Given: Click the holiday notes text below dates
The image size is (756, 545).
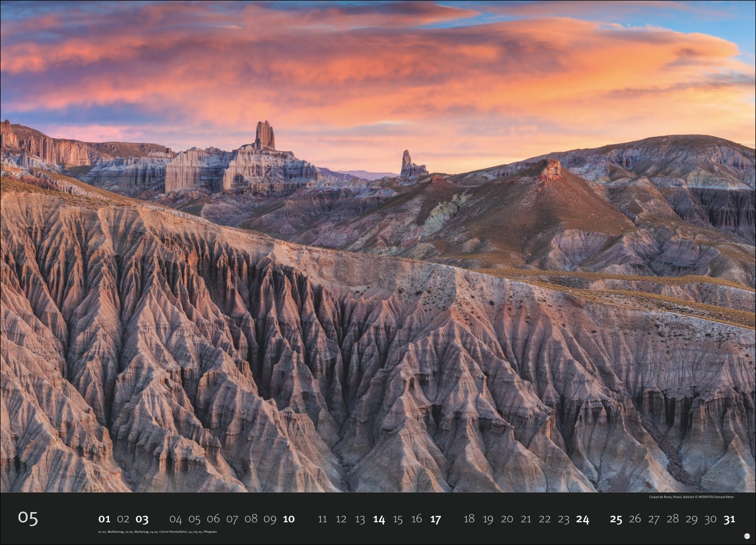Looking at the screenshot, I should (x=157, y=532).
